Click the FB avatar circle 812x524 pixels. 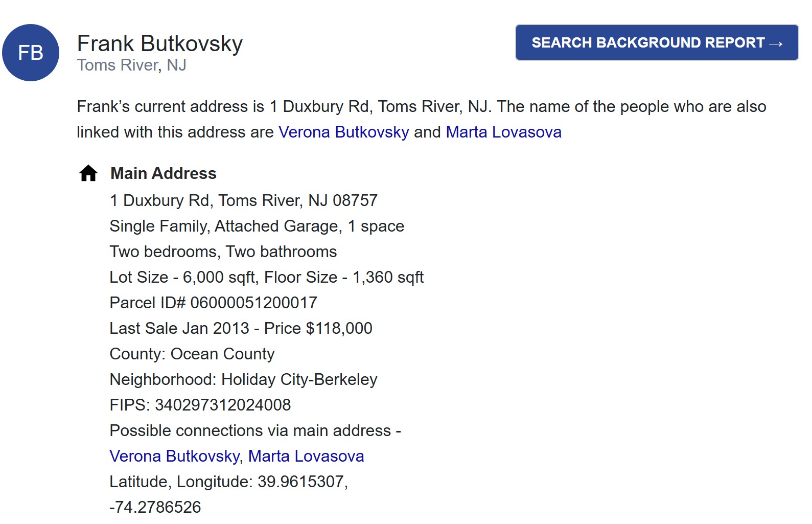pyautogui.click(x=31, y=53)
